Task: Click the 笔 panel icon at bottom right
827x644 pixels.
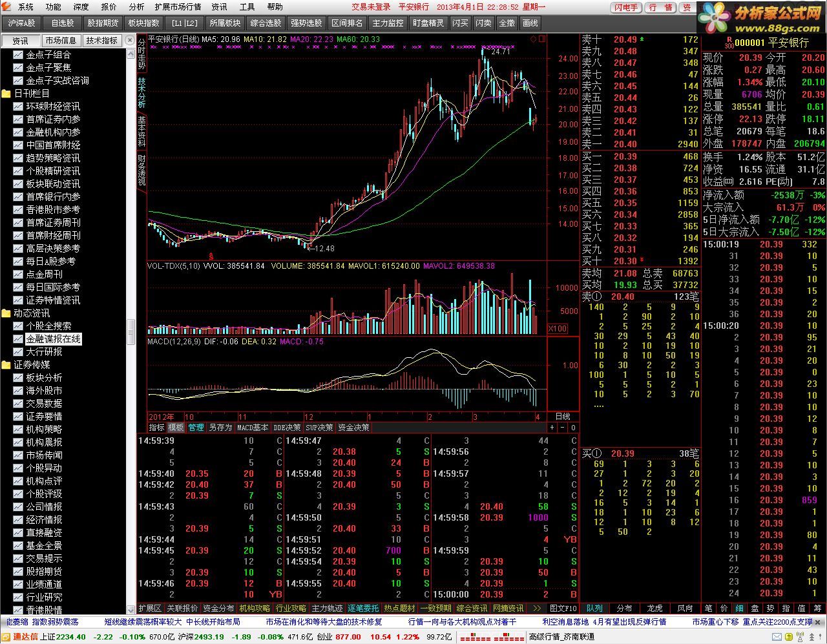Action: tap(708, 608)
